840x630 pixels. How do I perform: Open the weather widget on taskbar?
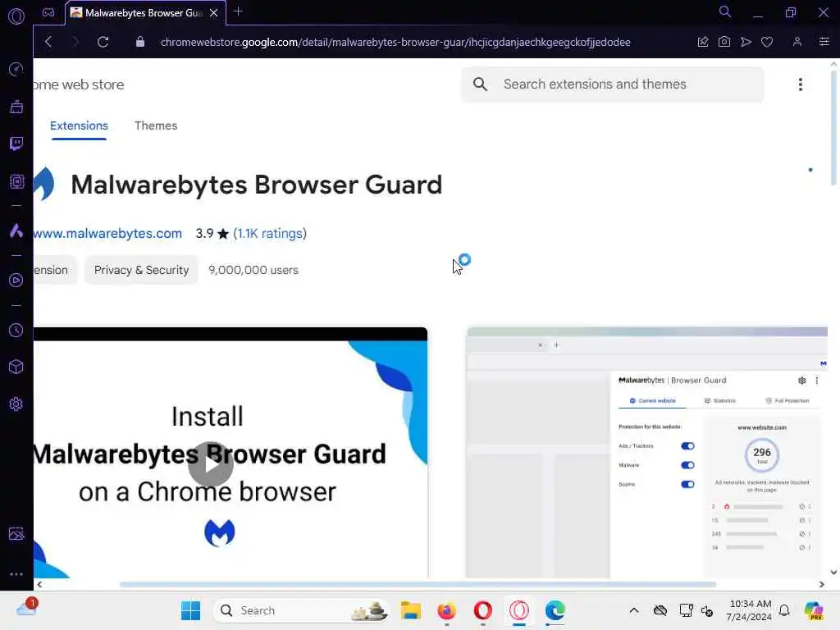tap(27, 608)
